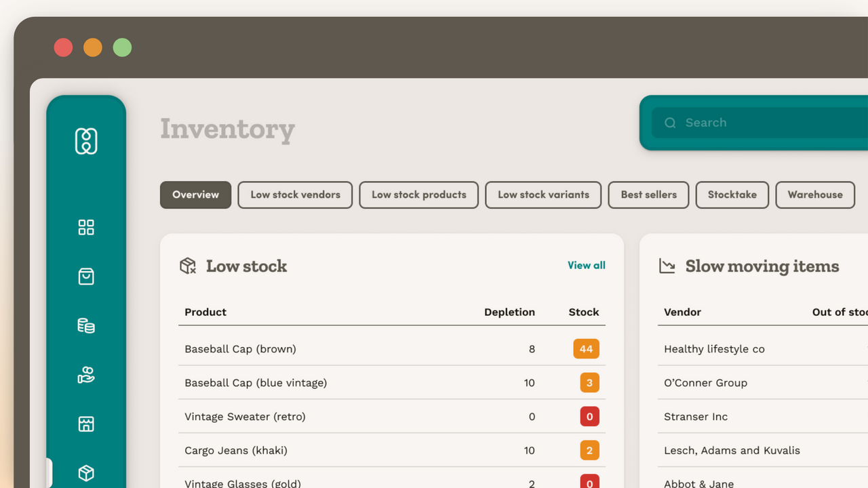Screen dimensions: 868x488
Task: Click stock badge 3 for blue vintage cap
Action: (589, 383)
